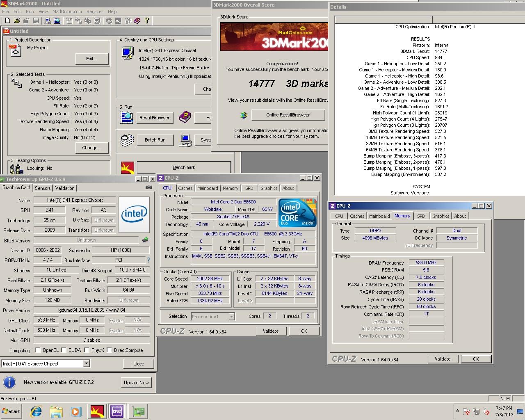
Task: Open the Register menu
Action: [95, 11]
